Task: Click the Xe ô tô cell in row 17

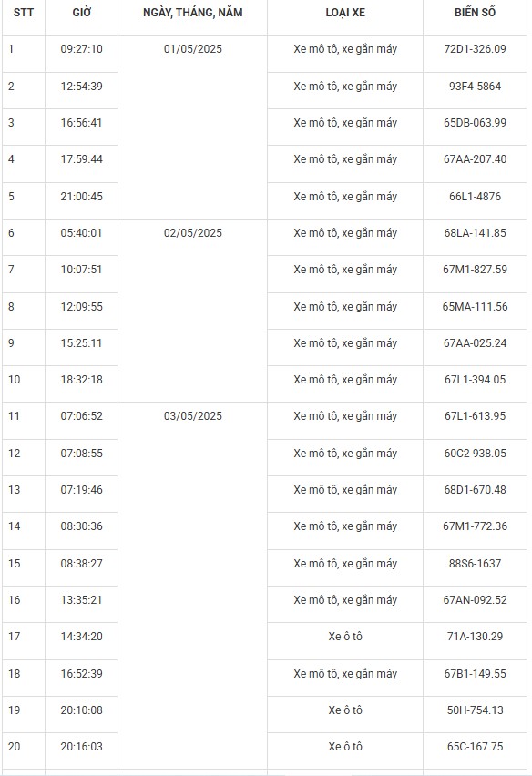Action: tap(345, 637)
